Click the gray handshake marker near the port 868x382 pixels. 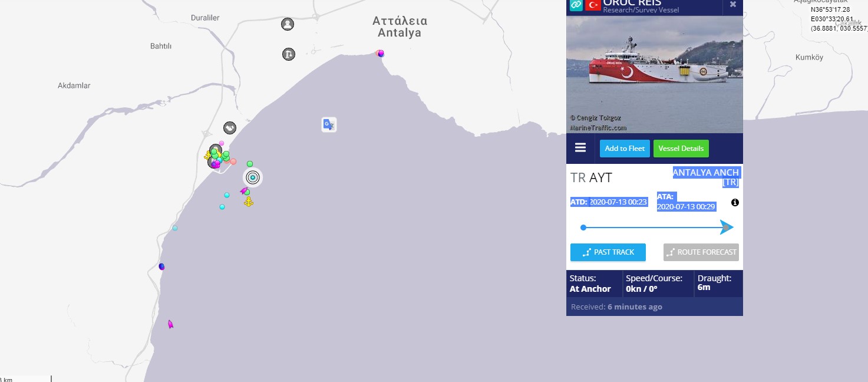[230, 127]
